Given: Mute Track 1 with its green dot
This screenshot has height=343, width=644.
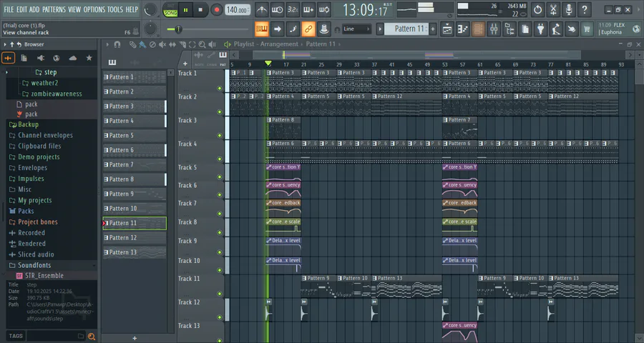Looking at the screenshot, I should click(x=220, y=88).
